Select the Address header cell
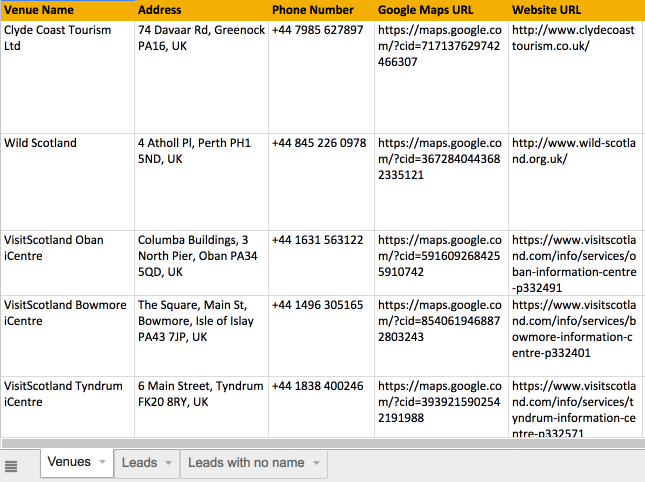Image resolution: width=645 pixels, height=482 pixels. [x=201, y=10]
